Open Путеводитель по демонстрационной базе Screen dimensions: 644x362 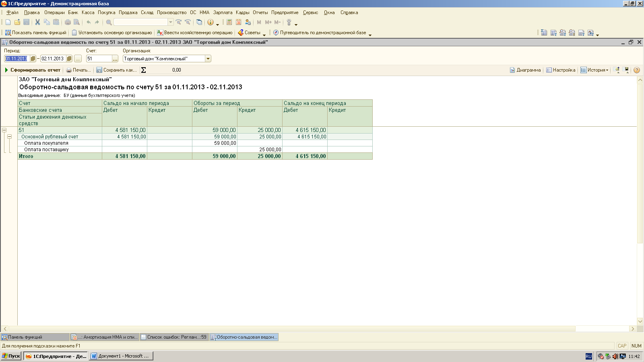320,33
